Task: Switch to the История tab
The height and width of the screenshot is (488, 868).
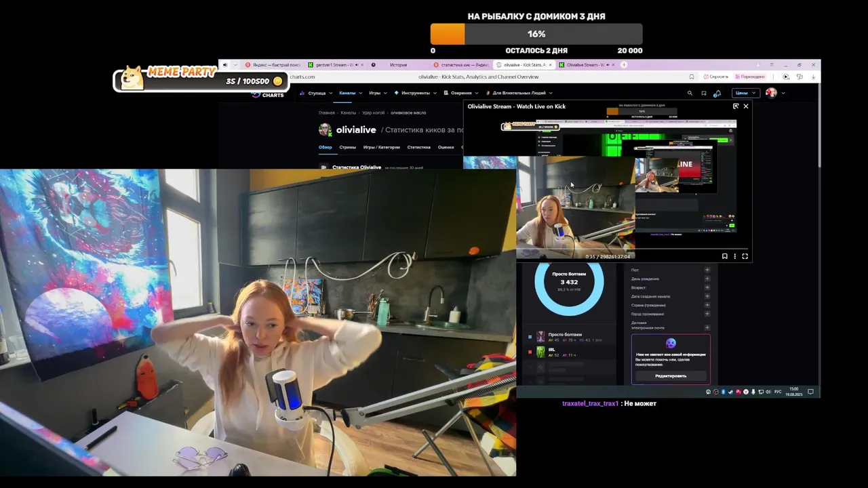Action: pyautogui.click(x=398, y=65)
